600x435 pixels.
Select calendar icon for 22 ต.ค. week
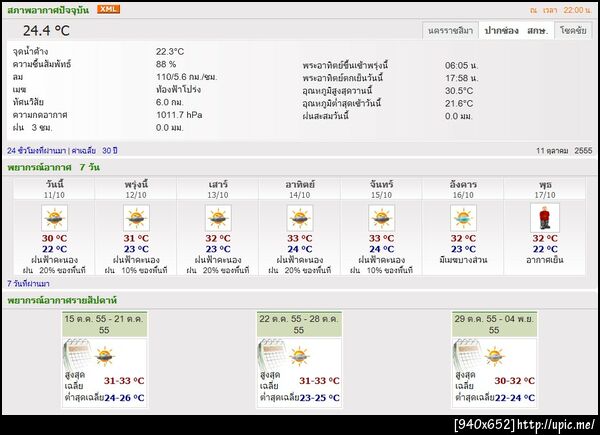pos(272,354)
